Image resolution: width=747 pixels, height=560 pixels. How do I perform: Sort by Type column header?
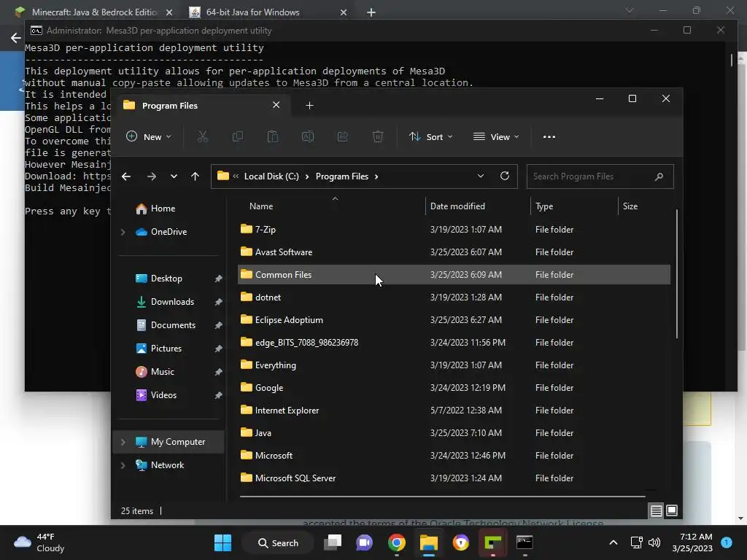click(x=544, y=206)
